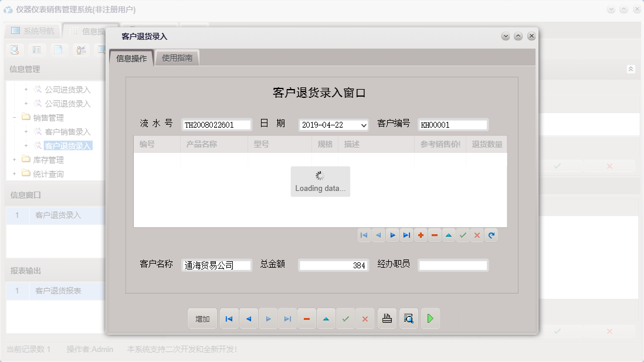The height and width of the screenshot is (362, 644).
Task: Open the print icon at the bottom toolbar
Action: point(387,318)
